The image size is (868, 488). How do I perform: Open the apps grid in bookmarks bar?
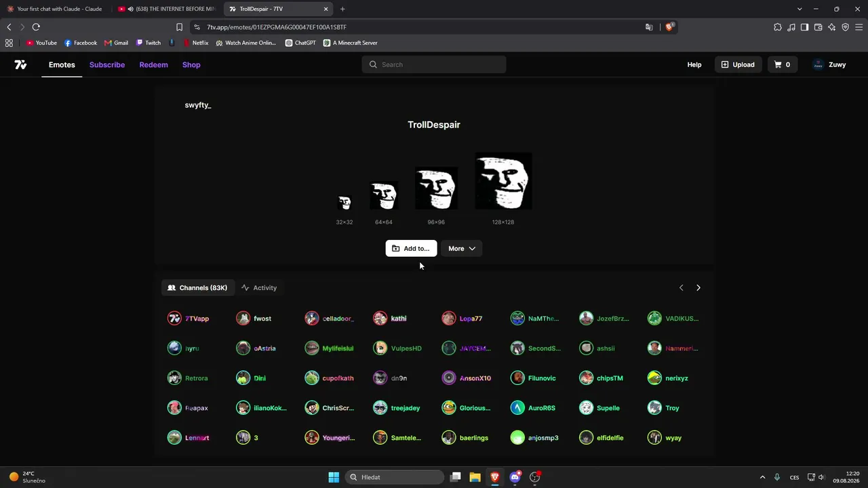click(9, 43)
